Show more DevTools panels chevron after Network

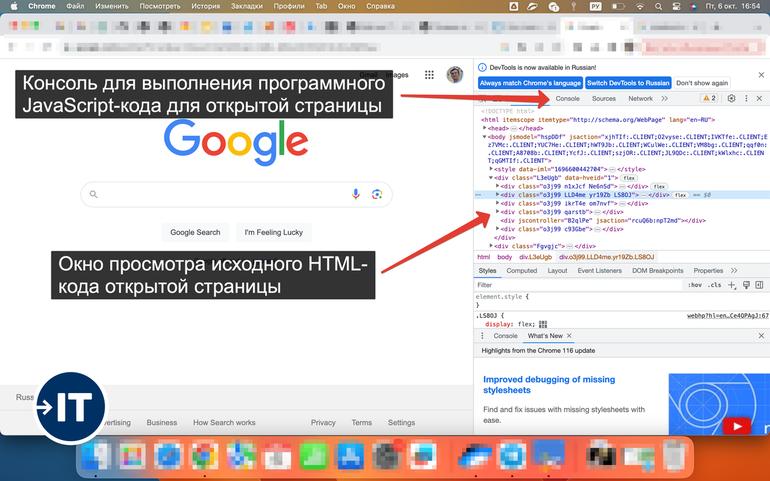[x=664, y=98]
